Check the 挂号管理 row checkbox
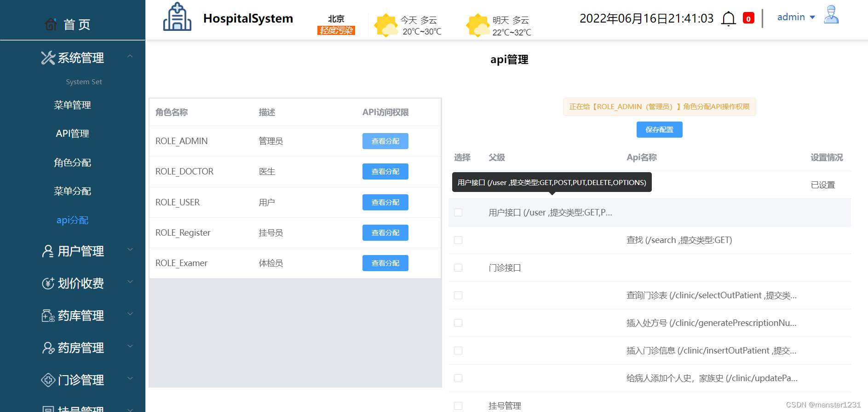The width and height of the screenshot is (868, 412). [458, 406]
